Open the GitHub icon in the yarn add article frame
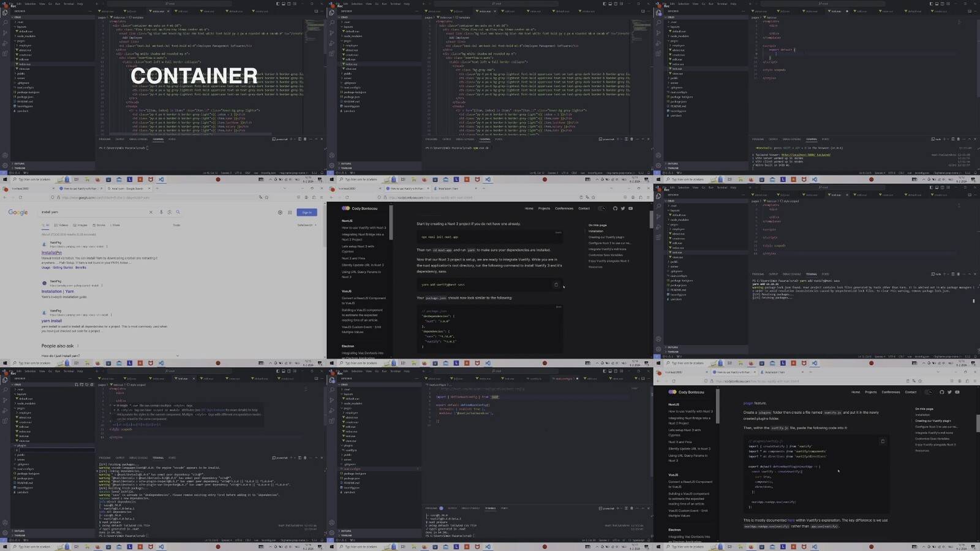This screenshot has width=980, height=551. (x=616, y=208)
